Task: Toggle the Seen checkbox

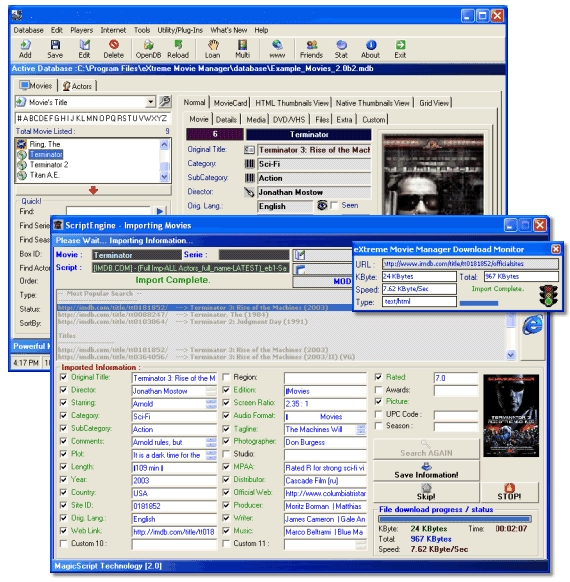Action: 334,205
